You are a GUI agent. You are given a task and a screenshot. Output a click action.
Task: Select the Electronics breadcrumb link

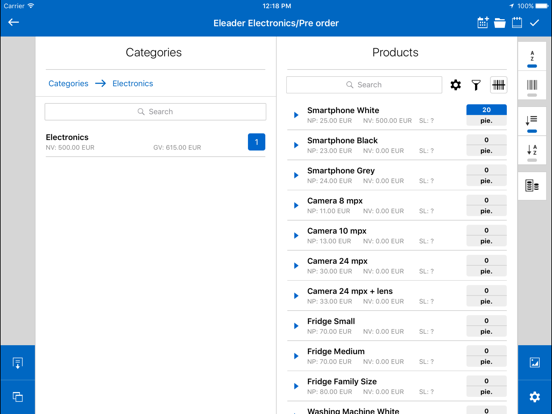tap(133, 83)
